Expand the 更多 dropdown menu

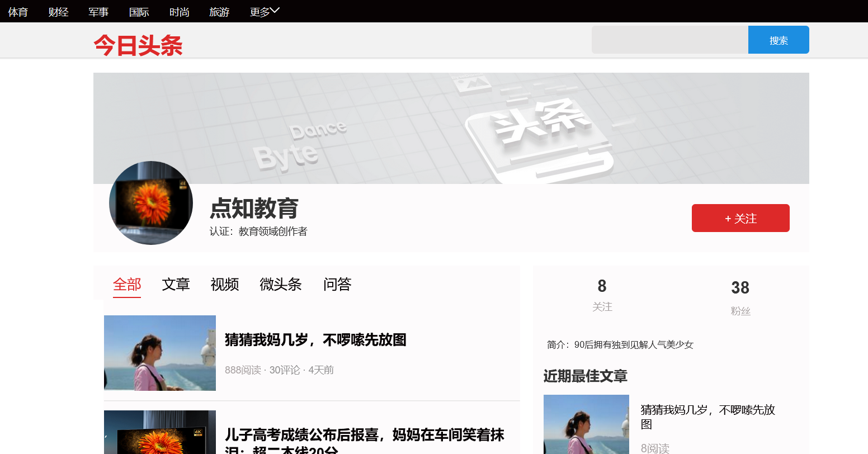click(x=265, y=12)
